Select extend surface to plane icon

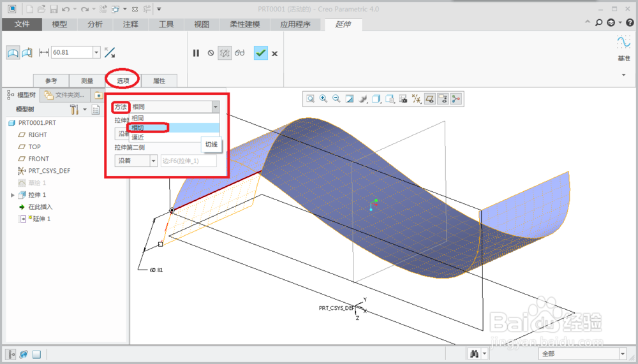click(x=27, y=53)
